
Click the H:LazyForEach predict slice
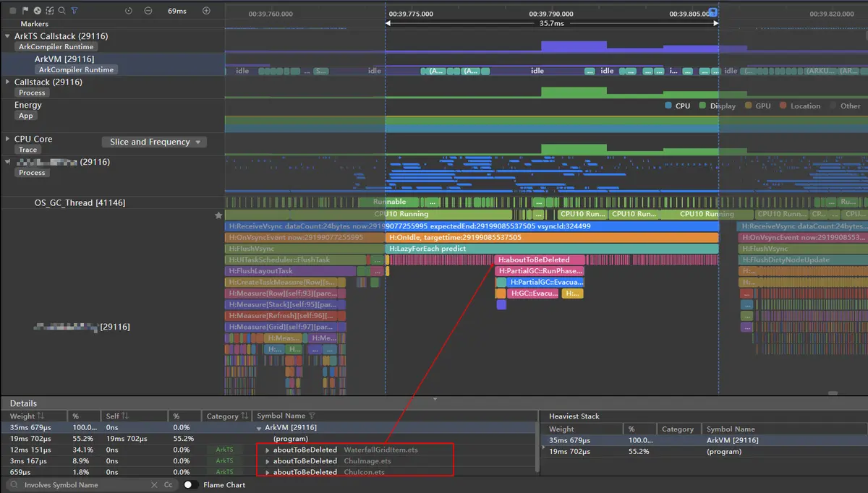pos(552,249)
